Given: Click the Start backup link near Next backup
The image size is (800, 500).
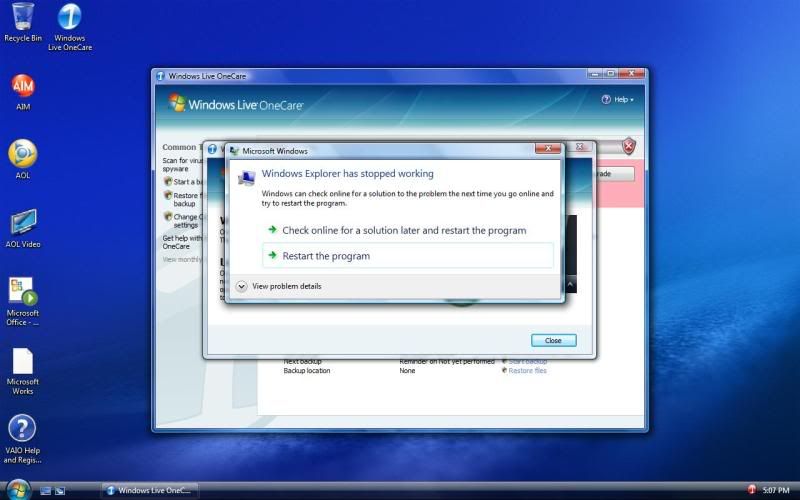Looking at the screenshot, I should tap(527, 361).
